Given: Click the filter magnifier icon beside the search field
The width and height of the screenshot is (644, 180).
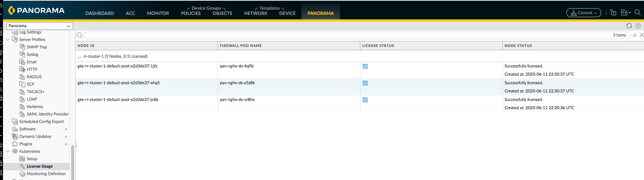Looking at the screenshot, I should click(x=79, y=35).
